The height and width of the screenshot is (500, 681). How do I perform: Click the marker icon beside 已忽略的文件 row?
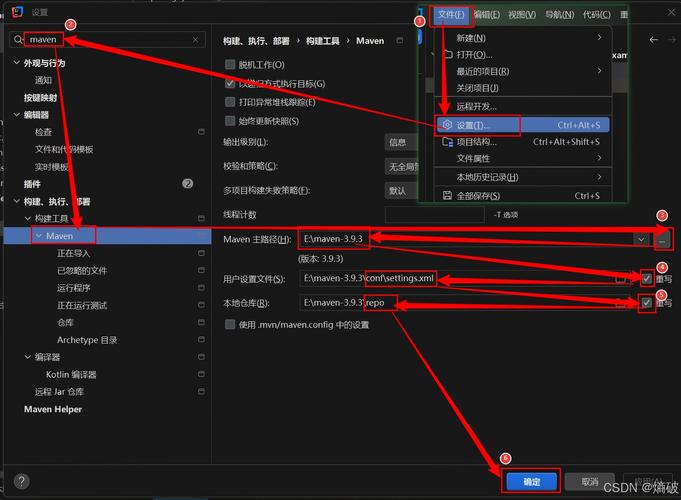(x=201, y=270)
